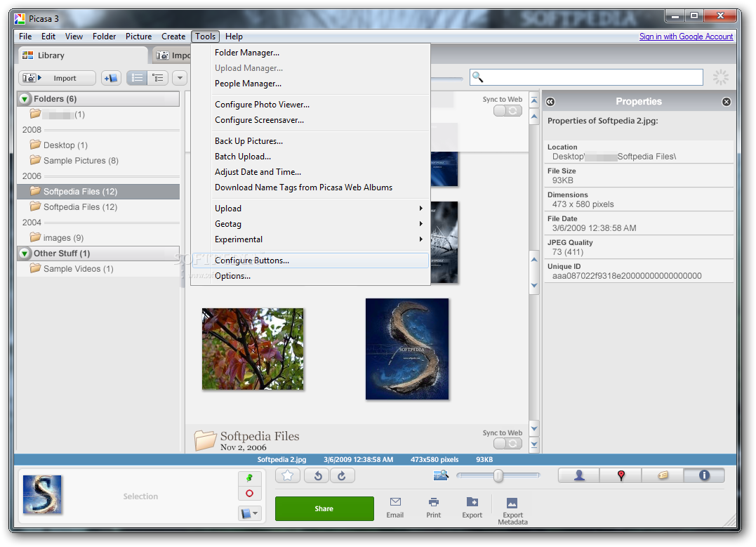Rotate photo clockwise
The height and width of the screenshot is (547, 756).
coord(343,475)
